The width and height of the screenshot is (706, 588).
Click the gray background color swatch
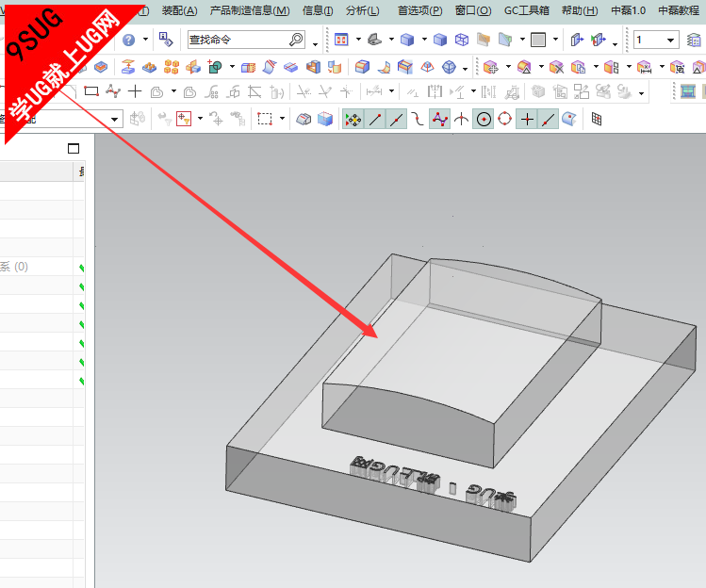click(538, 40)
